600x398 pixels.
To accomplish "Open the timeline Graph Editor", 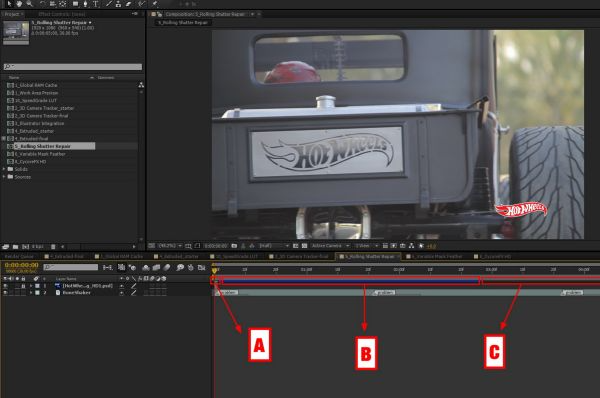I will tap(202, 267).
